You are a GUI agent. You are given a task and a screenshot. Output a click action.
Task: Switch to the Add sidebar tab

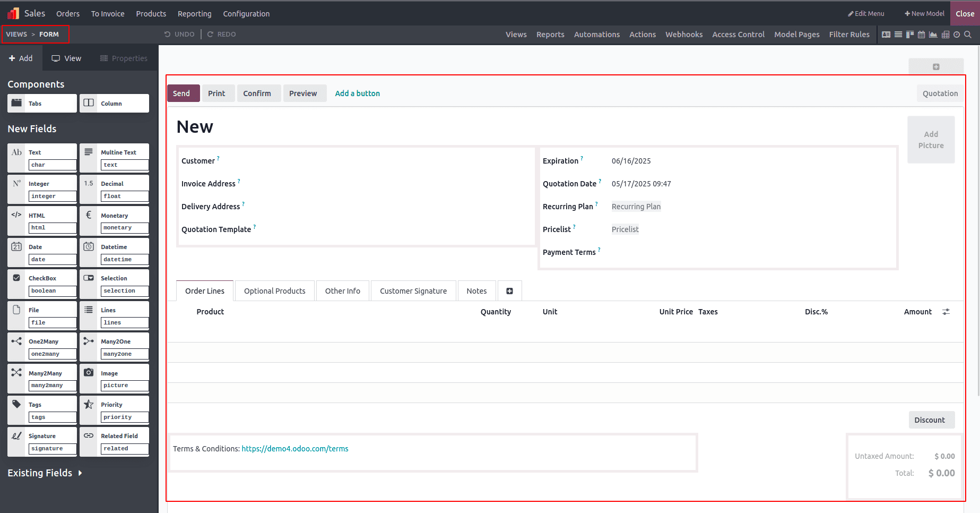coord(21,58)
